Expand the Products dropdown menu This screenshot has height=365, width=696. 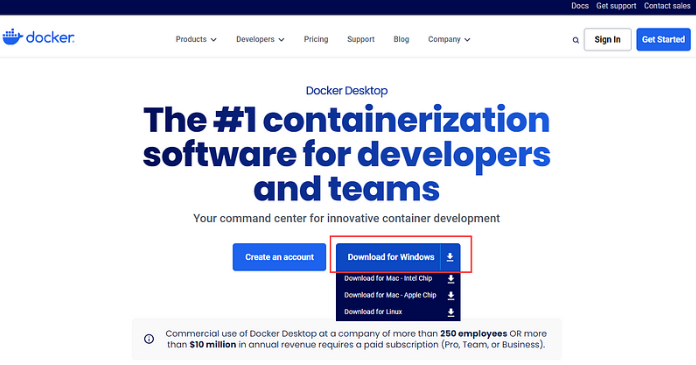(x=196, y=40)
